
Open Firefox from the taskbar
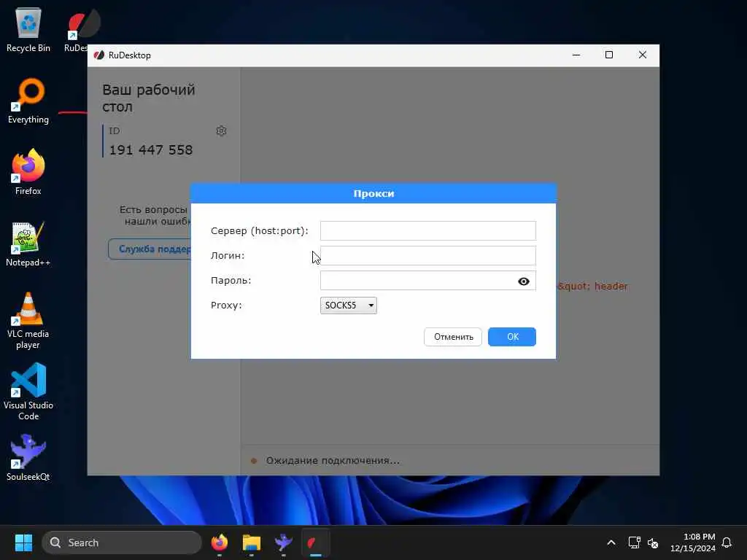pyautogui.click(x=219, y=542)
